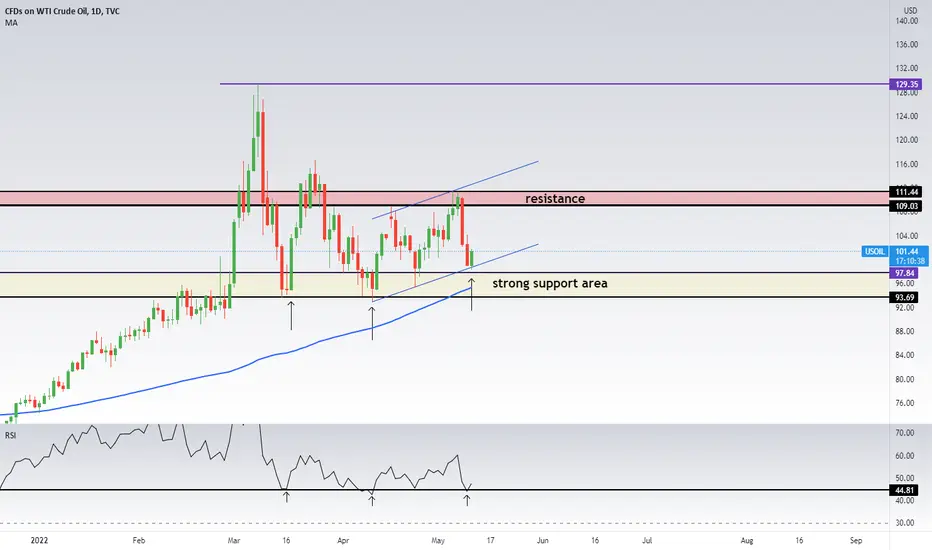Viewport: 932px width, 550px height.
Task: Click the 109.03 price label
Action: click(x=906, y=206)
